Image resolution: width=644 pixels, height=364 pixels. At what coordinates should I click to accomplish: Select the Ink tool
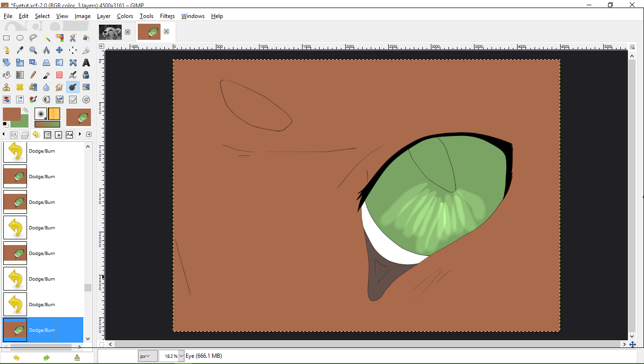tap(86, 75)
